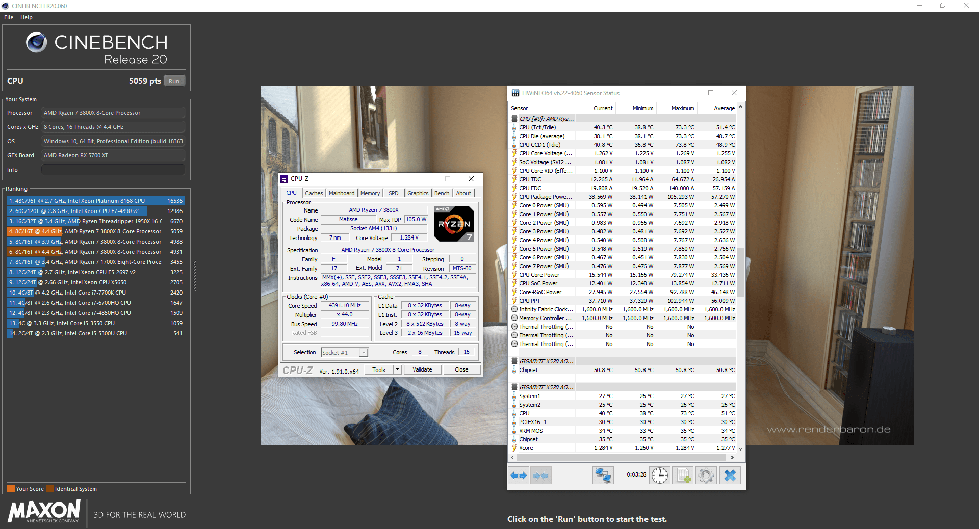Click the Core Speed value in CPU-Z
This screenshot has height=529, width=980.
[x=345, y=306]
